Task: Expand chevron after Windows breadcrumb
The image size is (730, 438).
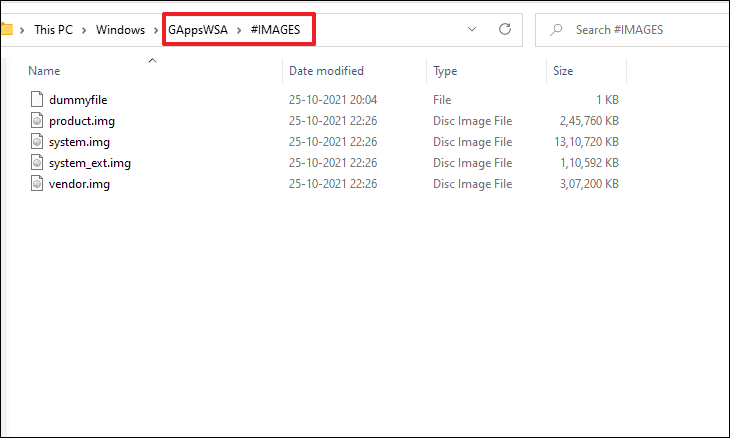Action: click(x=156, y=30)
